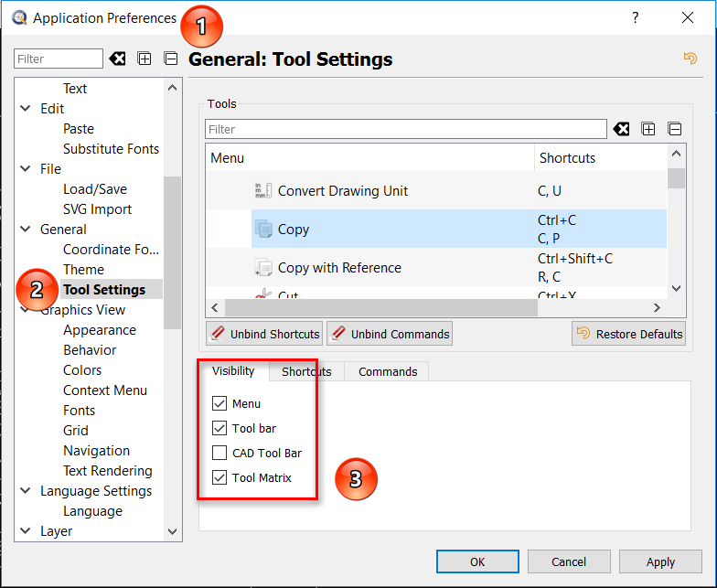Expand all entries in the Tools list
717x588 pixels.
(x=648, y=129)
